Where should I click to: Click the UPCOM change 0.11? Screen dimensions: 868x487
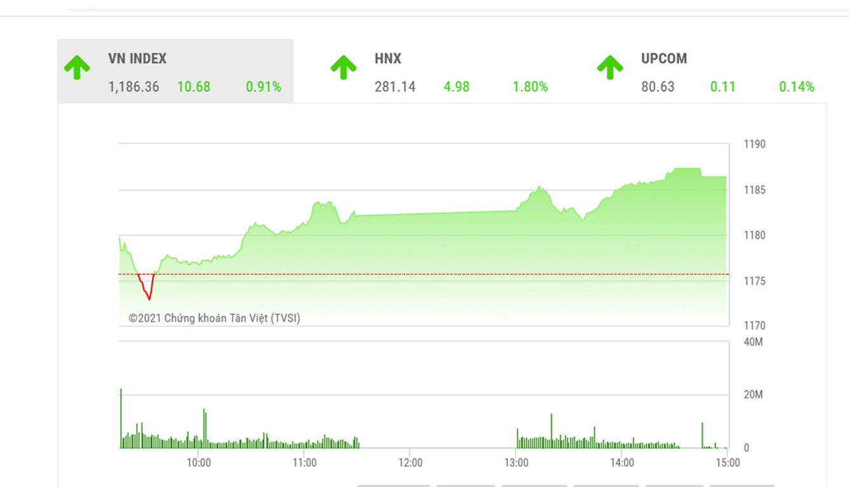click(x=722, y=87)
